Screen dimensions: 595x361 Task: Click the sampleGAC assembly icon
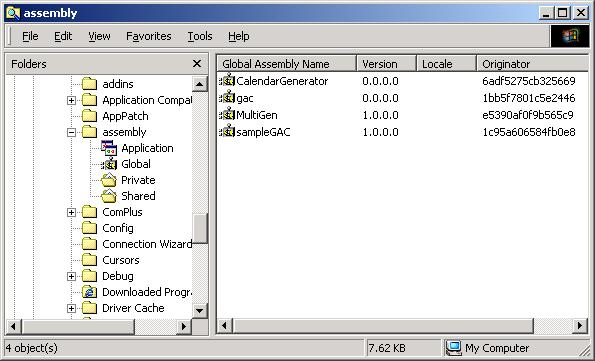pos(227,132)
